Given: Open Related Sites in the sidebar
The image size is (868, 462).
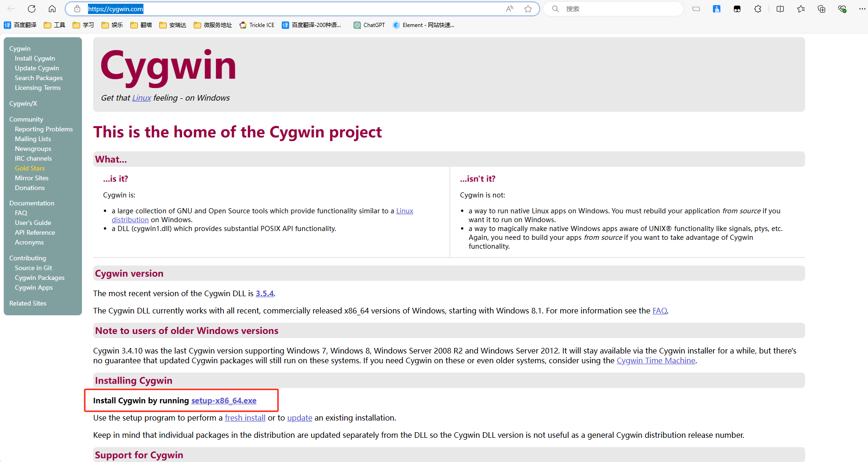Looking at the screenshot, I should pos(28,303).
